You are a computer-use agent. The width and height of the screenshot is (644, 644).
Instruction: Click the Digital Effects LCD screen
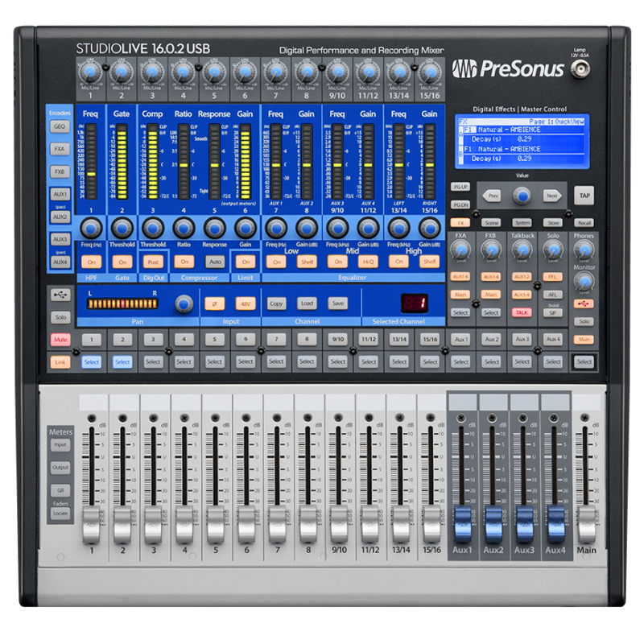[x=522, y=142]
